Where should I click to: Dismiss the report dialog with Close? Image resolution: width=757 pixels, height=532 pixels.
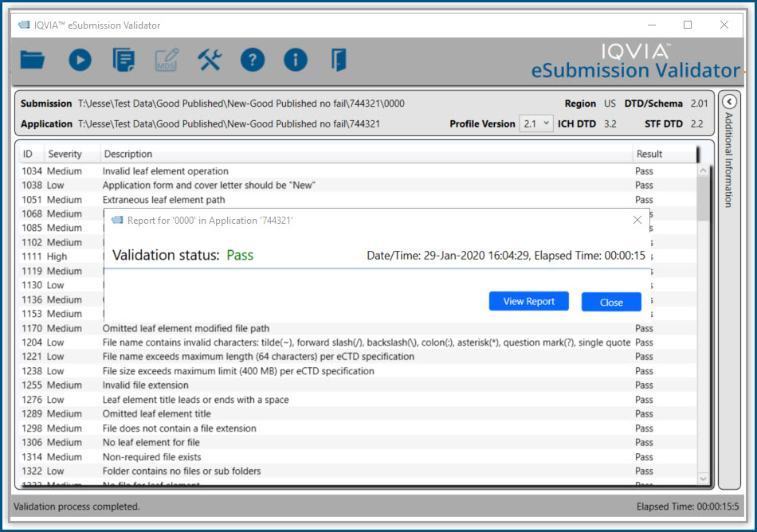611,301
